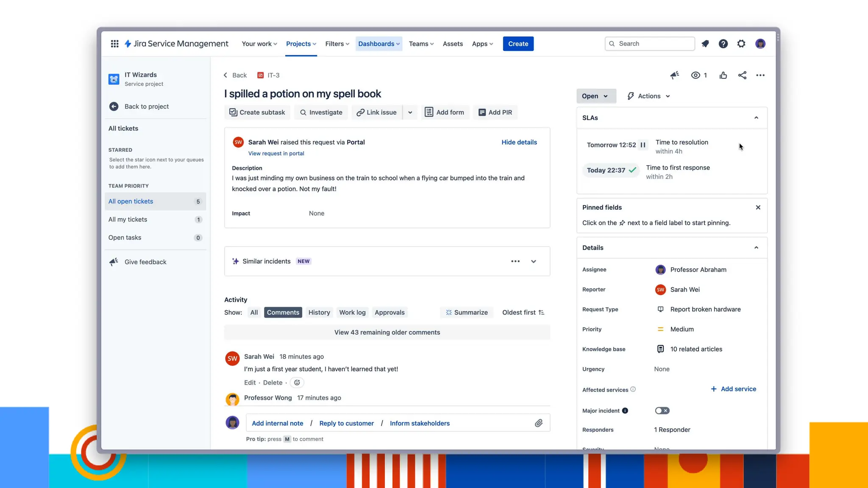Open the Open status dropdown
This screenshot has width=868, height=488.
pos(595,96)
